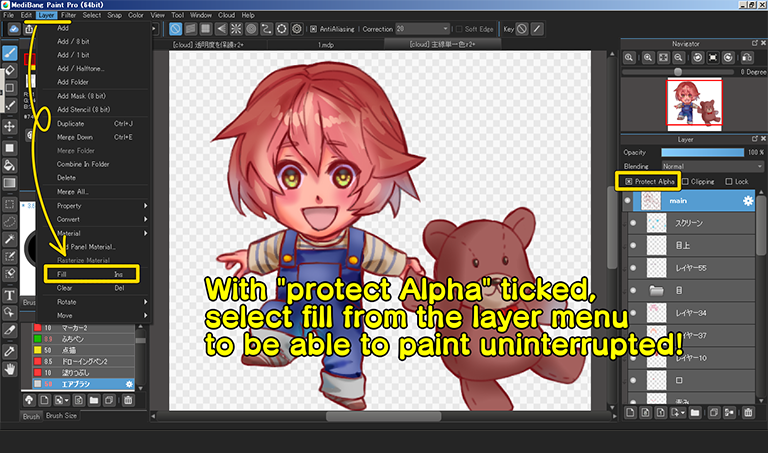Screen dimensions: 768x453
Task: Open brush add dropdown in brush panel
Action: (x=62, y=400)
